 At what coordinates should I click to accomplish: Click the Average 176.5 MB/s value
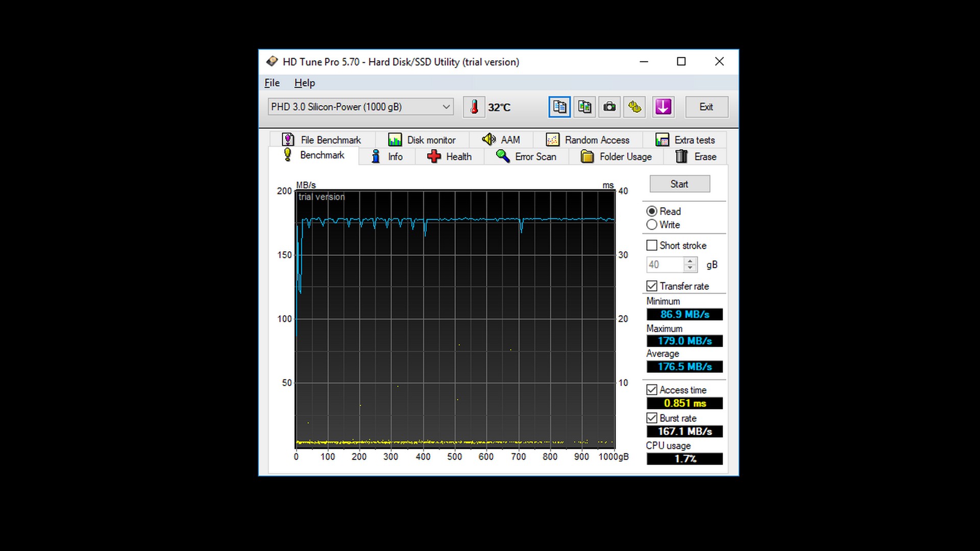[x=684, y=367]
